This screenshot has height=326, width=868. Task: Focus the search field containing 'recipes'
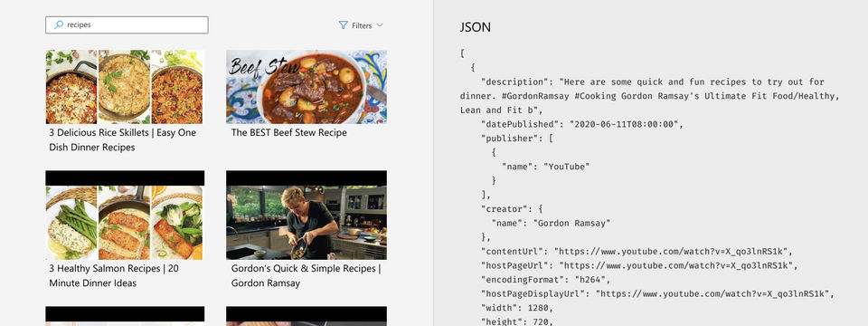pyautogui.click(x=127, y=25)
